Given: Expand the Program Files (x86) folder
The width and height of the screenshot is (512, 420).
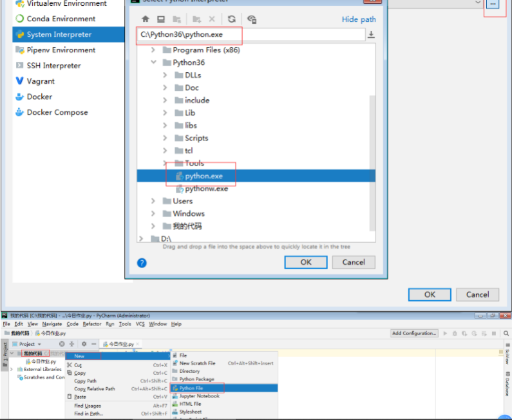Looking at the screenshot, I should pyautogui.click(x=153, y=50).
